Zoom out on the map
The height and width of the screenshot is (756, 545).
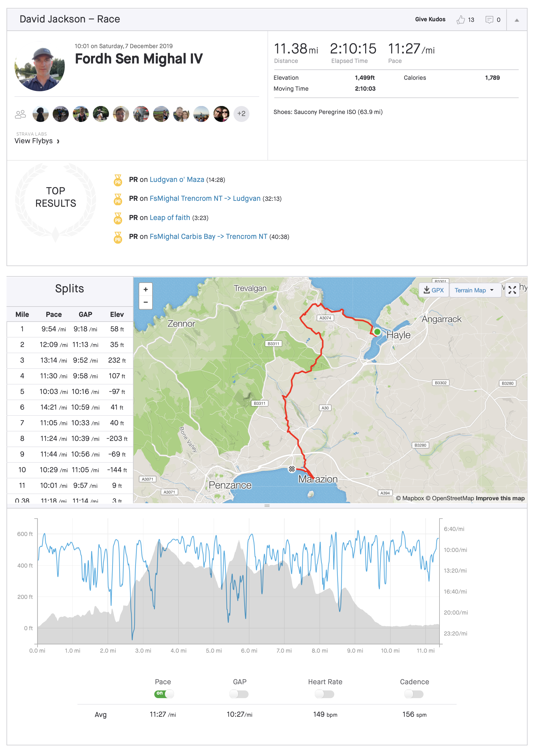146,302
